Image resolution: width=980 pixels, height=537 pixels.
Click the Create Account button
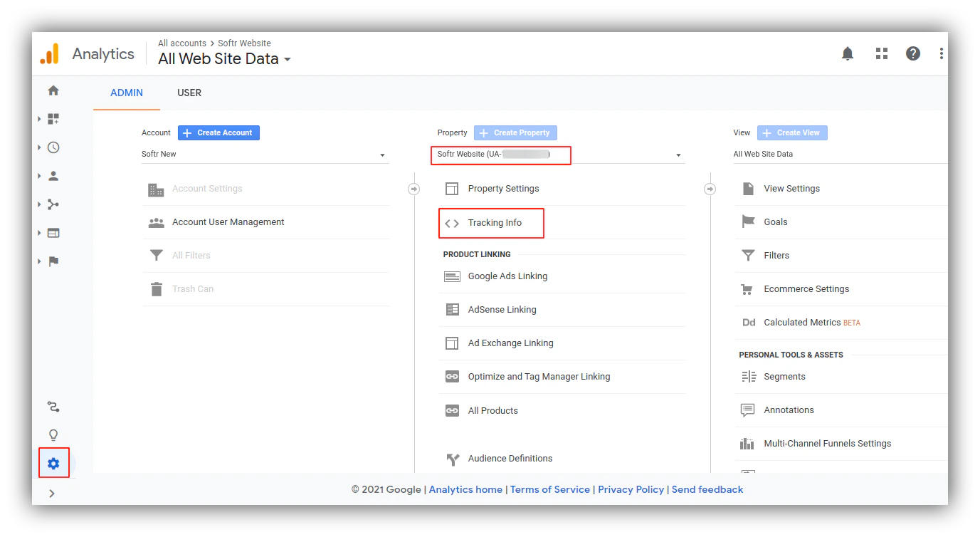pos(218,132)
